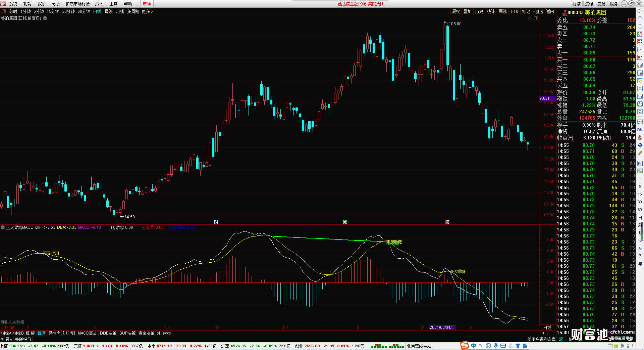The height and width of the screenshot is (350, 644).
Task: Click the 返回 back button
Action: [550, 11]
